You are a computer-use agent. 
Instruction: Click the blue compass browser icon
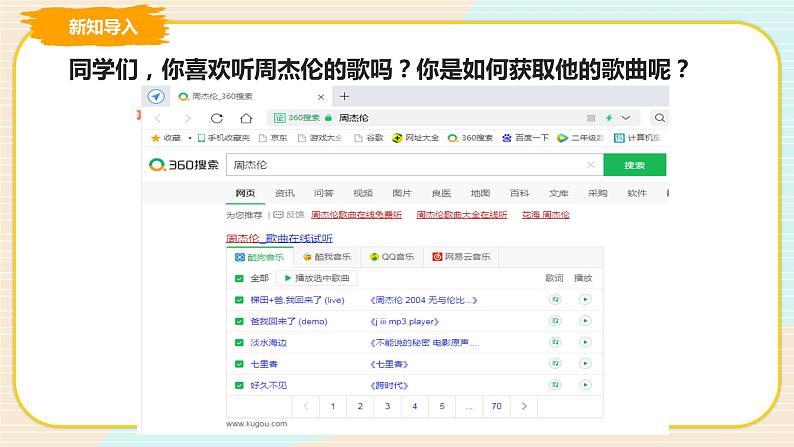click(156, 96)
